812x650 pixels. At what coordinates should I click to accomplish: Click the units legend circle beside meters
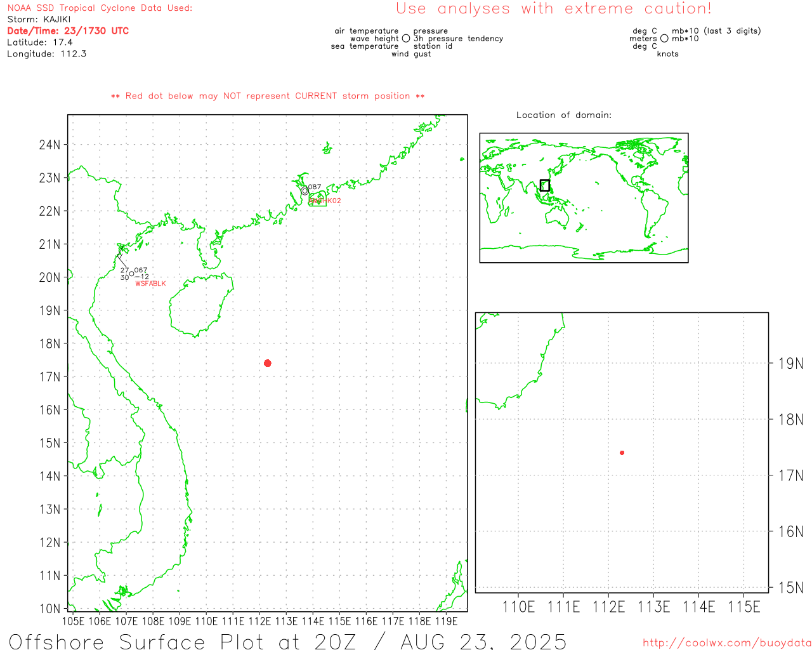(x=664, y=39)
